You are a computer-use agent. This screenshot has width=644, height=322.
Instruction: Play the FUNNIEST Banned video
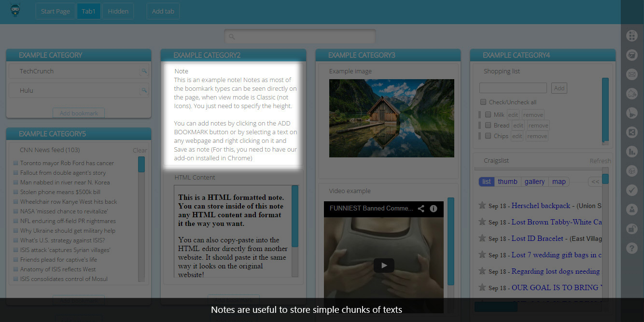coord(384,265)
